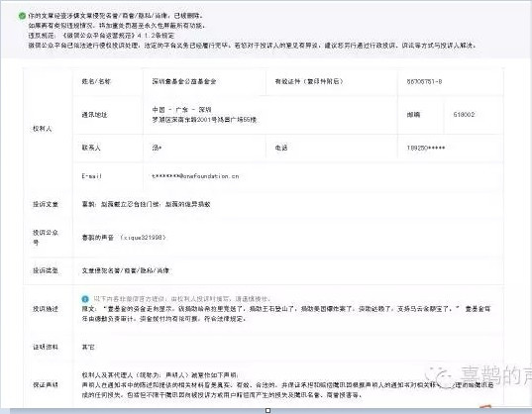This screenshot has height=414, width=532.
Task: Click the 权利人 row header
Action: click(x=42, y=129)
